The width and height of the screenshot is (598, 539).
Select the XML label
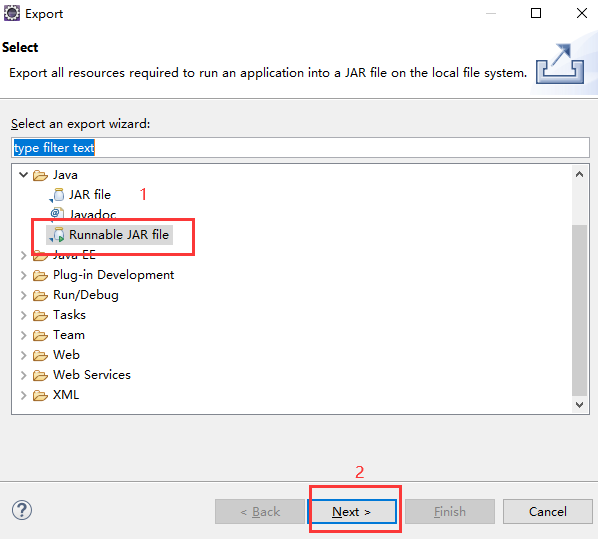(x=66, y=395)
